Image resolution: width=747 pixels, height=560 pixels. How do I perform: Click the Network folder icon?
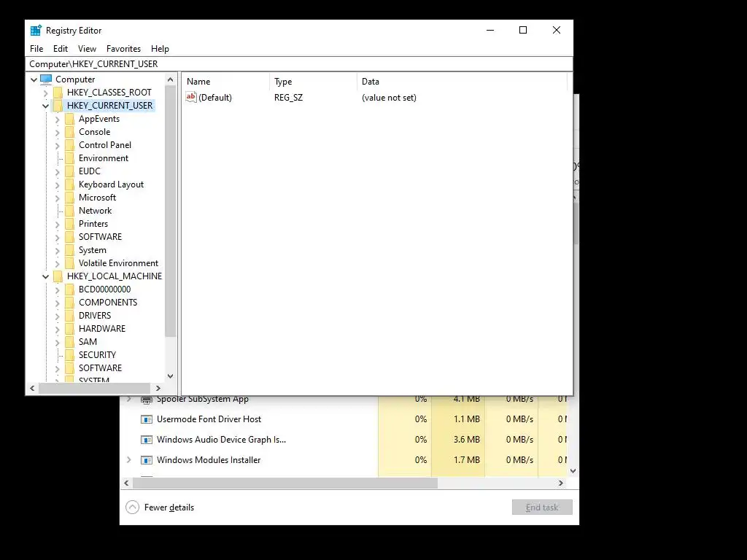coord(69,211)
